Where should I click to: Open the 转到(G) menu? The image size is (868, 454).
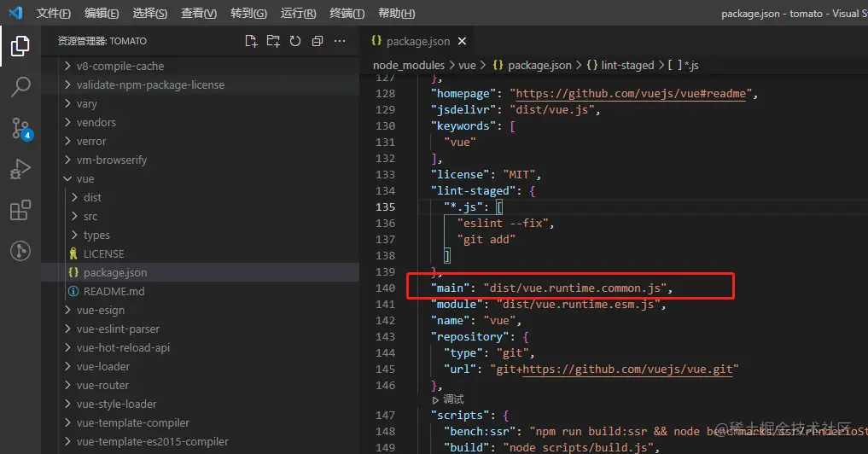point(248,14)
